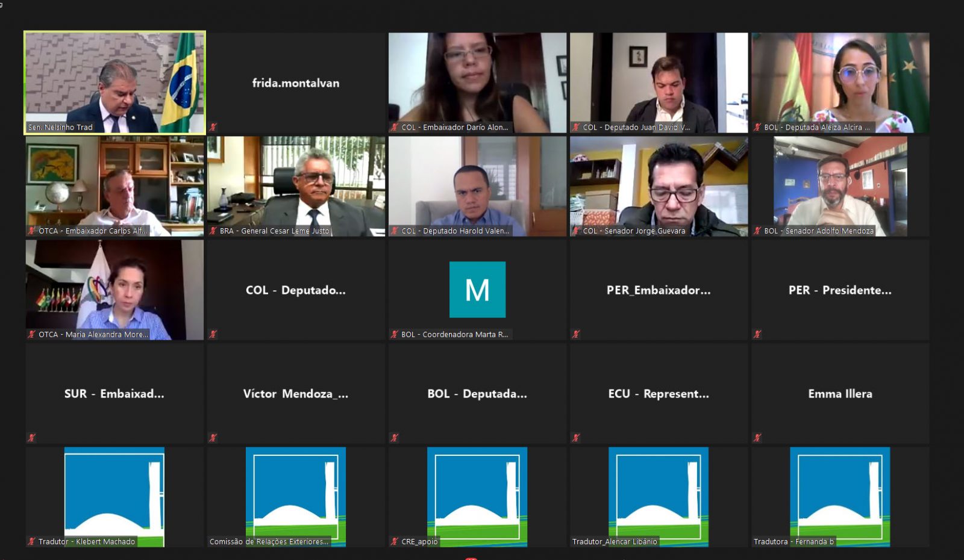Click the teal M avatar of BOL Coordenadora Marta

(477, 290)
